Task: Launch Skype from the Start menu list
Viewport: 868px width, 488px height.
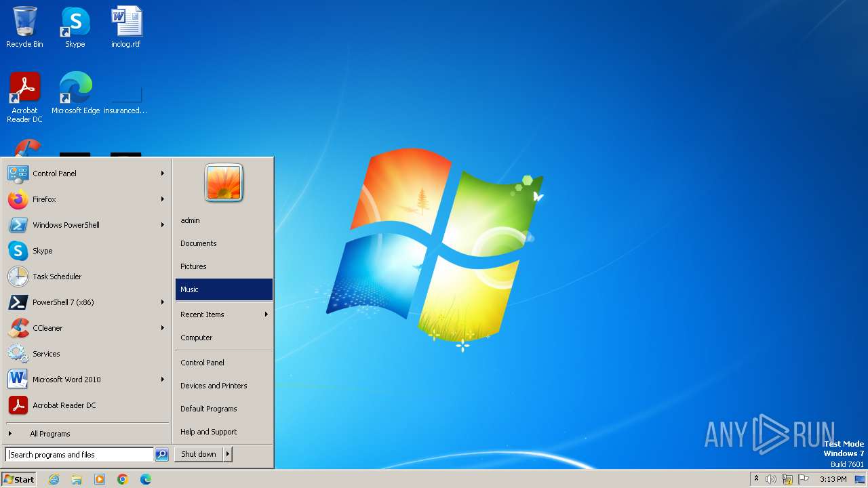Action: click(x=86, y=251)
